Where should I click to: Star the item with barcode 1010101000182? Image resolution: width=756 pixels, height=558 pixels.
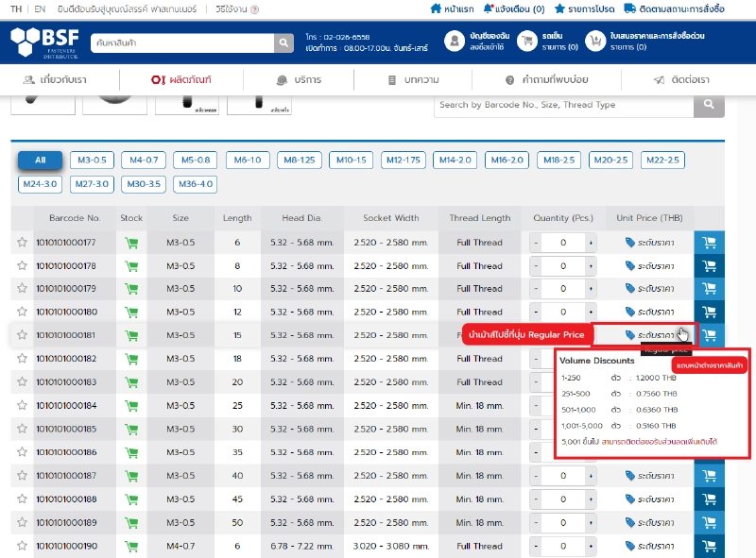coord(22,359)
